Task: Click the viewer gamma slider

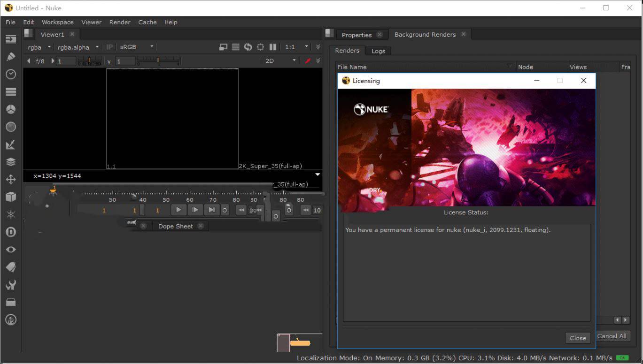Action: tap(158, 61)
